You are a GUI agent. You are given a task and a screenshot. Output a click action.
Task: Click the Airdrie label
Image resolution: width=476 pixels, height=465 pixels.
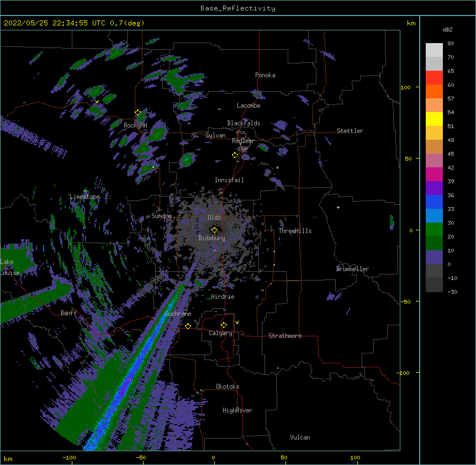coord(223,297)
